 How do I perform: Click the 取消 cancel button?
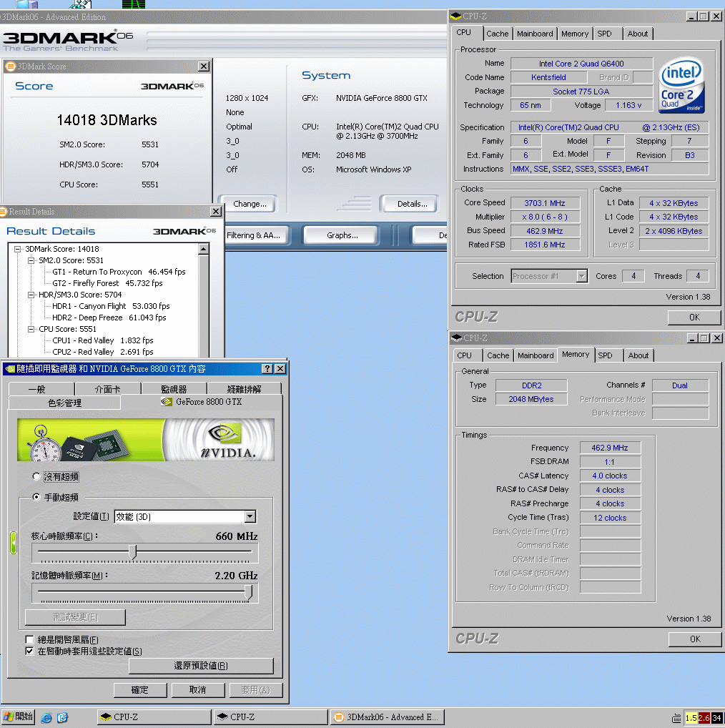coord(198,690)
